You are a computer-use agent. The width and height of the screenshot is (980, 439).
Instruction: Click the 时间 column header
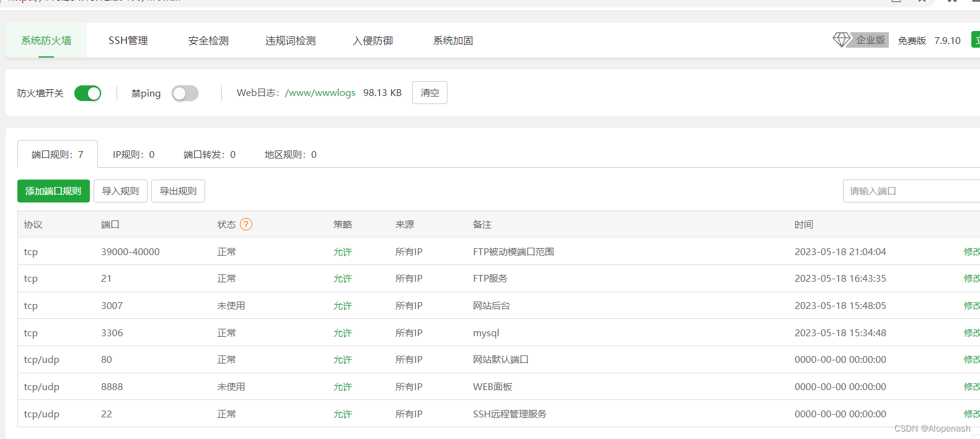click(804, 224)
